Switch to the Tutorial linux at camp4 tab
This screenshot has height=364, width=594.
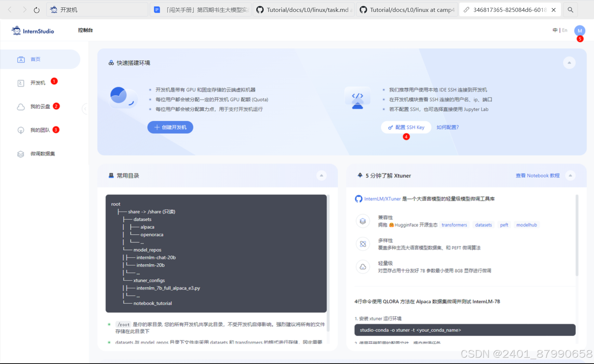407,10
